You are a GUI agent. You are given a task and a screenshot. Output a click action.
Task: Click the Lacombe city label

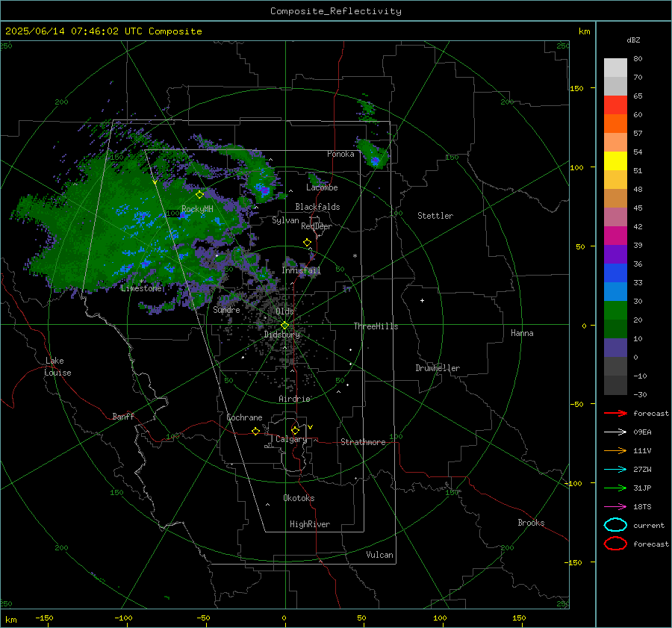coord(322,187)
